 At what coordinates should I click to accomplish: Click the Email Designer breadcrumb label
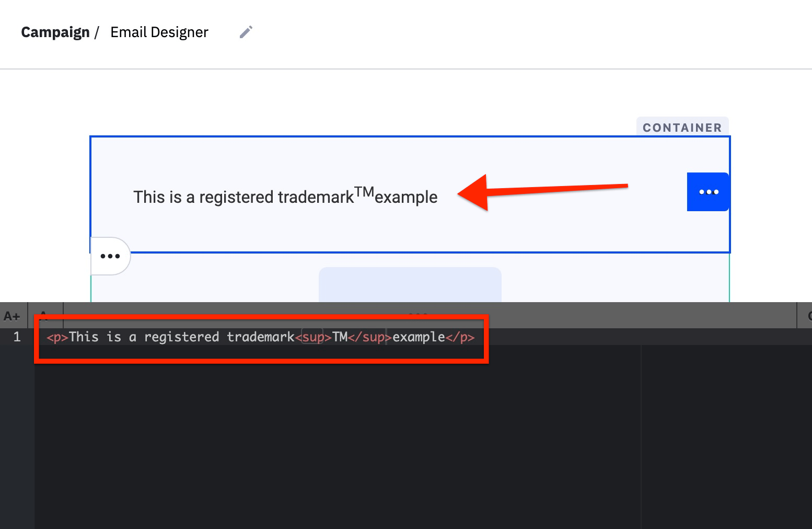click(159, 32)
